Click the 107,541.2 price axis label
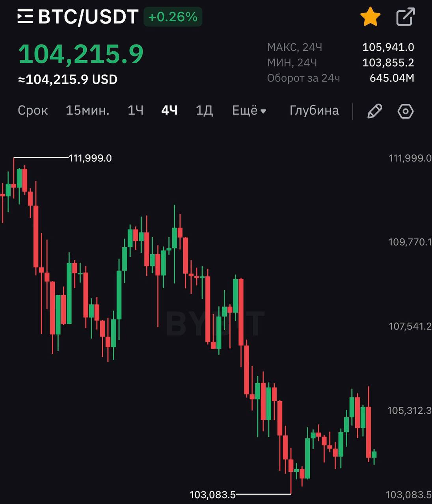Screen dimensions: 432x504 pyautogui.click(x=410, y=326)
